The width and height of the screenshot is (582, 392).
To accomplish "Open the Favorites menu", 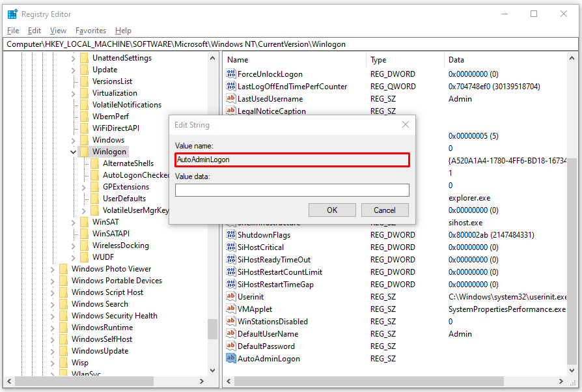I will coord(90,31).
